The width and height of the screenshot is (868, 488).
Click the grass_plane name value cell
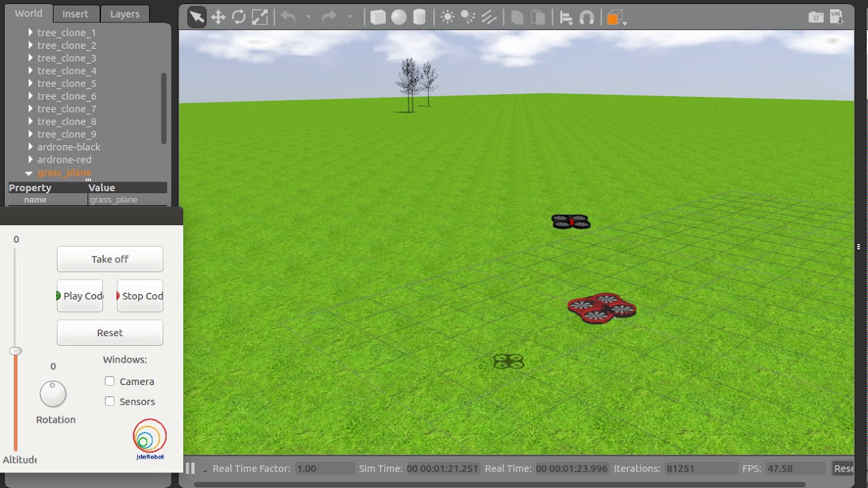[x=127, y=200]
